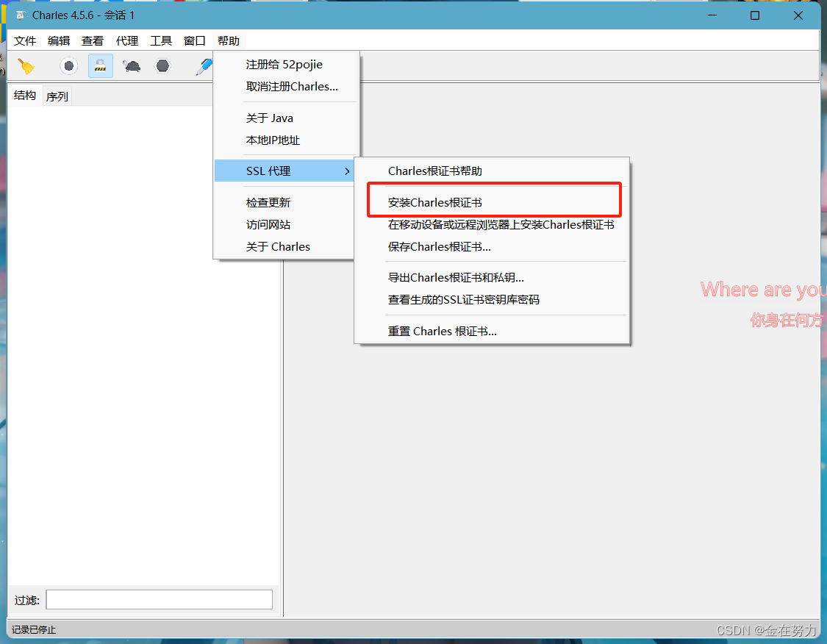This screenshot has width=827, height=644.
Task: Expand the SSL 代理 submenu arrow
Action: click(x=347, y=171)
